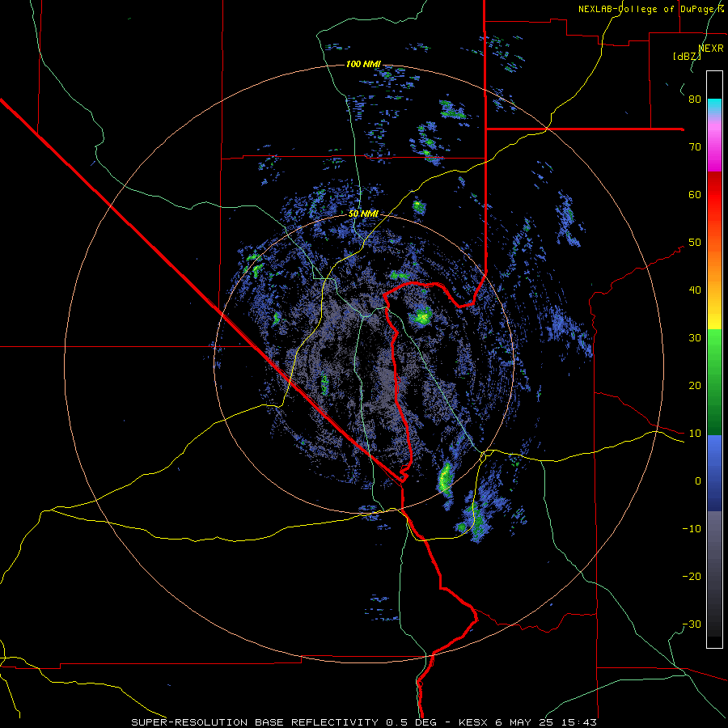Click the 70 value on the dBZ scale

695,146
